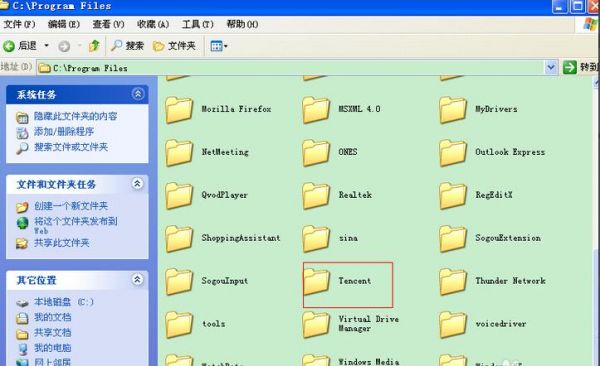
Task: Collapse the 系统任务 panel
Action: [138, 94]
